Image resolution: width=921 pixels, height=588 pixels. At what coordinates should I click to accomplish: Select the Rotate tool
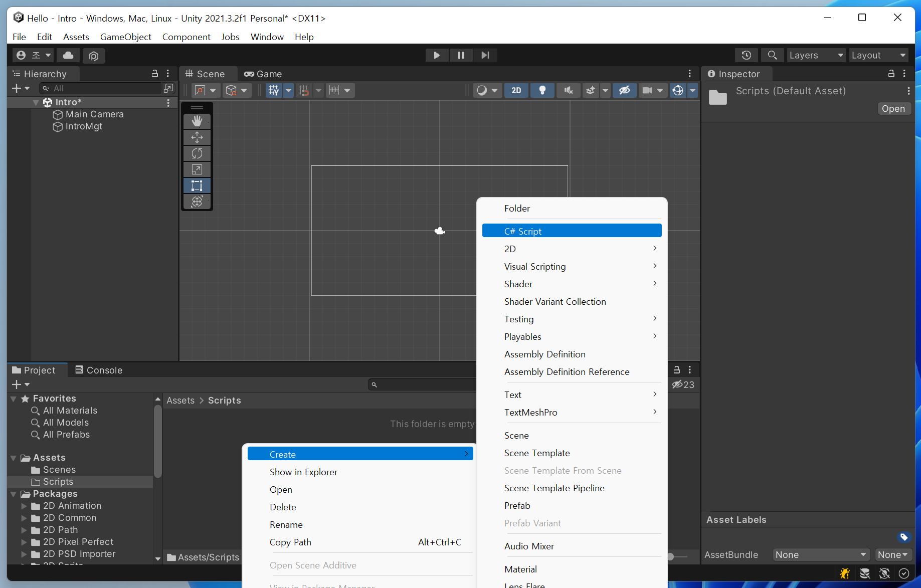197,153
